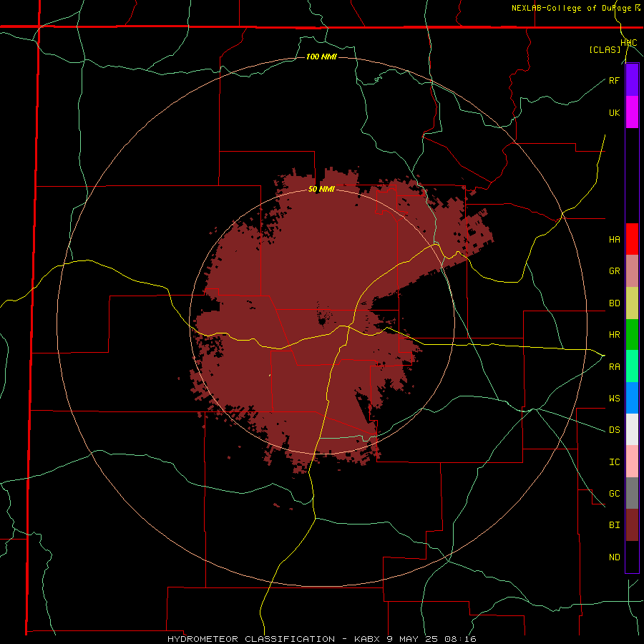This screenshot has width=644, height=644.
Task: Click the WS legend label
Action: coord(614,399)
